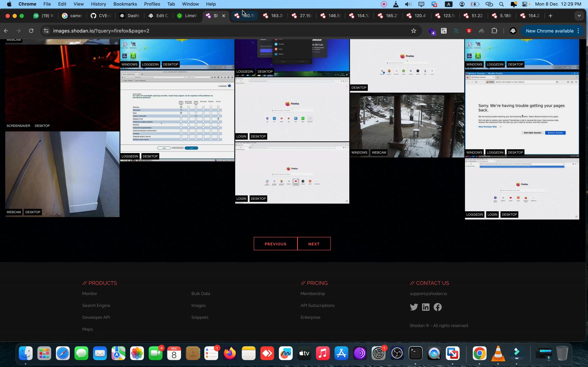Click the Spotlight search icon in menu bar
The height and width of the screenshot is (367, 588).
pyautogui.click(x=501, y=4)
